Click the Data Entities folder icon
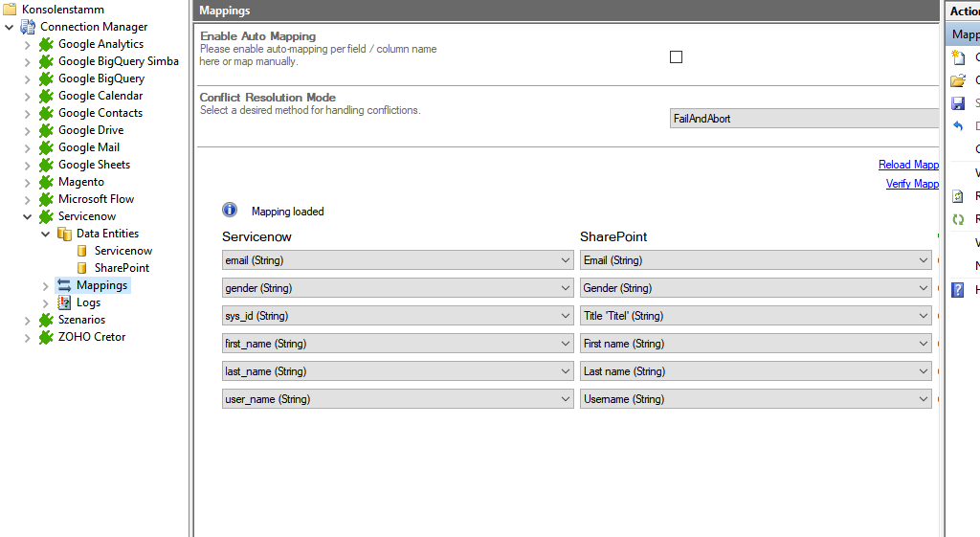Screen dimensions: 980x537 coord(64,234)
